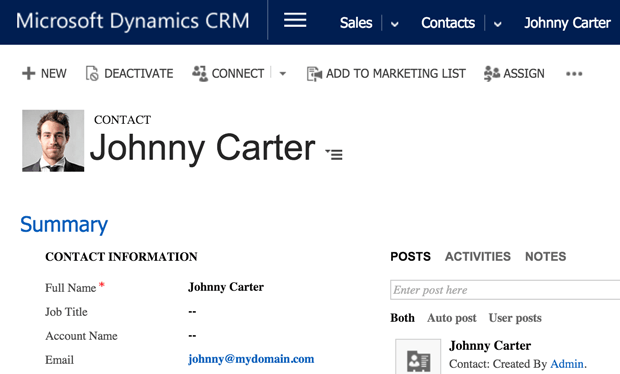Expand the Sales dropdown chevron
This screenshot has height=374, width=620.
[394, 24]
